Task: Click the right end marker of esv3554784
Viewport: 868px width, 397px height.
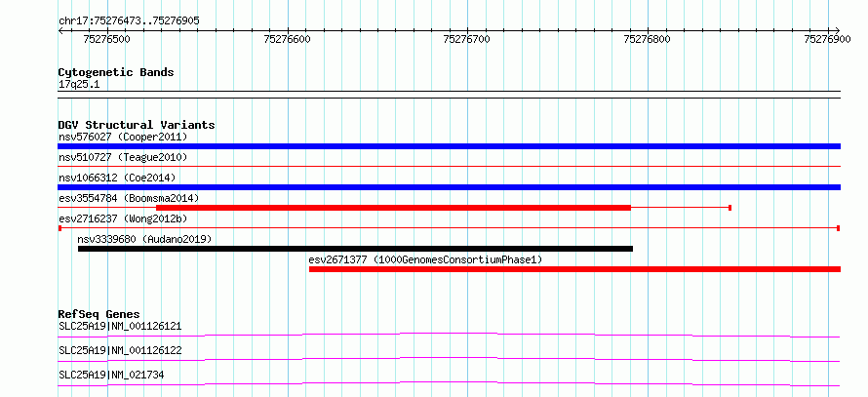Action: click(730, 208)
